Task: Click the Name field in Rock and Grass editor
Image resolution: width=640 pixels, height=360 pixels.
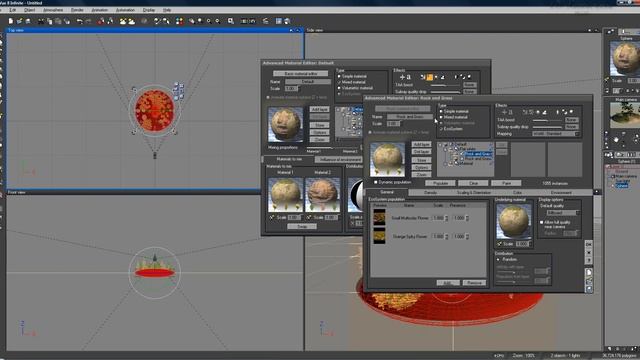Action: (409, 117)
